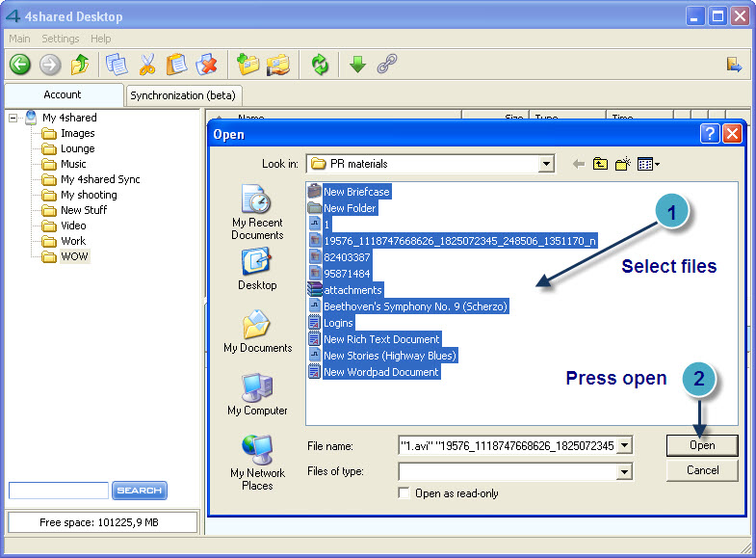The height and width of the screenshot is (558, 756).
Task: Open My Computer in places bar
Action: pos(257,394)
